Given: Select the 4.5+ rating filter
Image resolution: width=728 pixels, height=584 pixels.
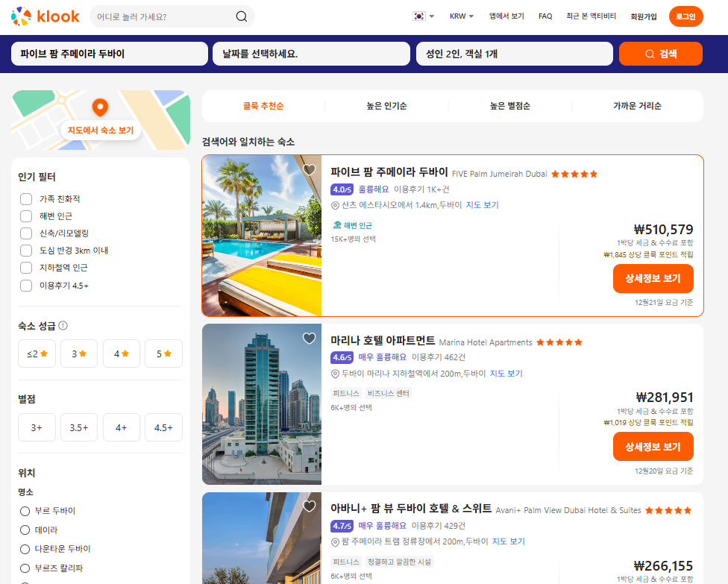Looking at the screenshot, I should click(x=164, y=427).
